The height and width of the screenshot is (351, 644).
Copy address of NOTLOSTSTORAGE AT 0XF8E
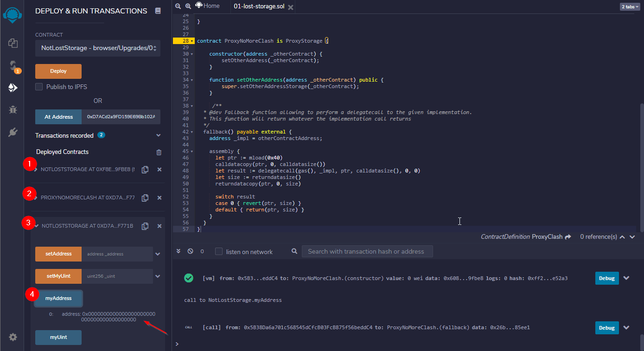tap(145, 170)
